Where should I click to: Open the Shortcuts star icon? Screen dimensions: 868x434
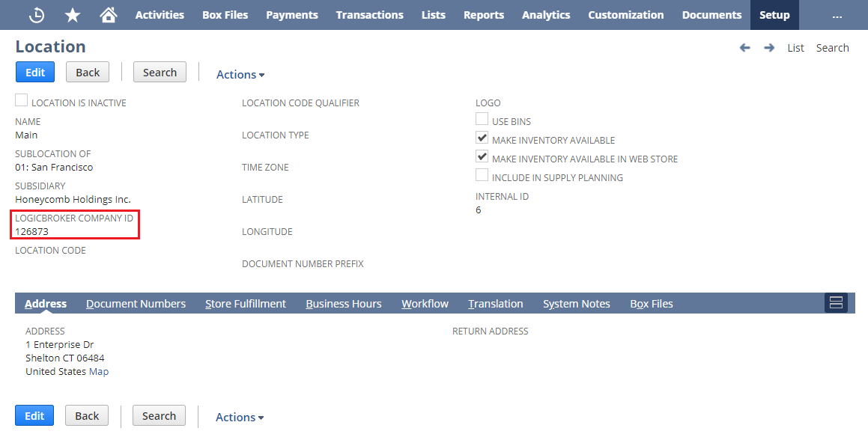point(73,15)
